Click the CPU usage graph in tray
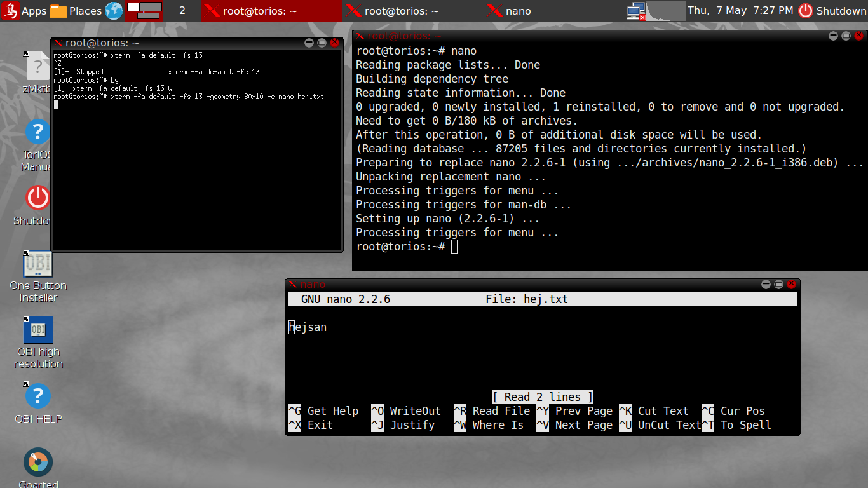This screenshot has height=488, width=868. (666, 11)
